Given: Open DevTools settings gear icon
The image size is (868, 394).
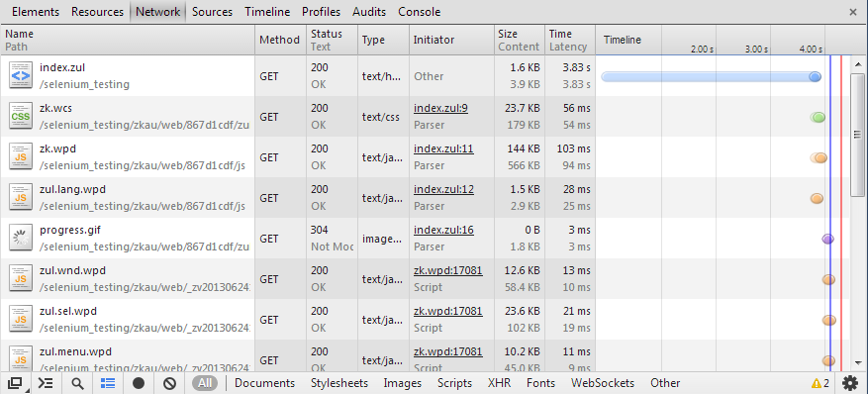Looking at the screenshot, I should click(850, 383).
